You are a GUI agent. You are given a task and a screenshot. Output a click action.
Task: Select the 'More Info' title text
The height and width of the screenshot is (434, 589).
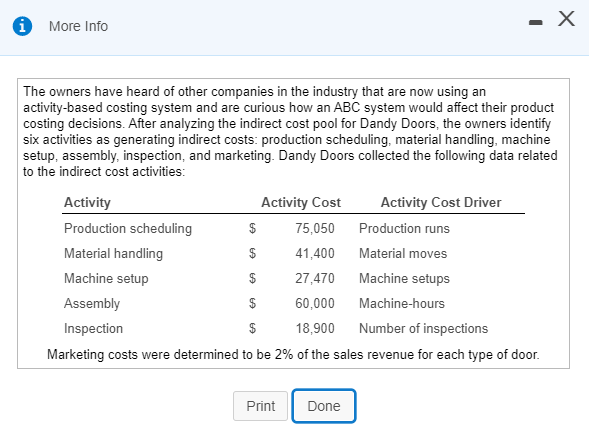click(79, 26)
